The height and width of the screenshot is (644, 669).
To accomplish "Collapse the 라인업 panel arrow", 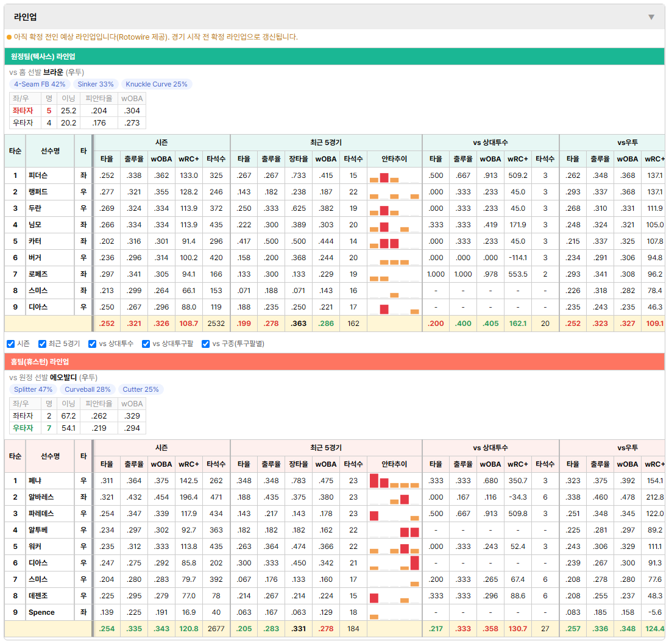I will click(x=651, y=17).
